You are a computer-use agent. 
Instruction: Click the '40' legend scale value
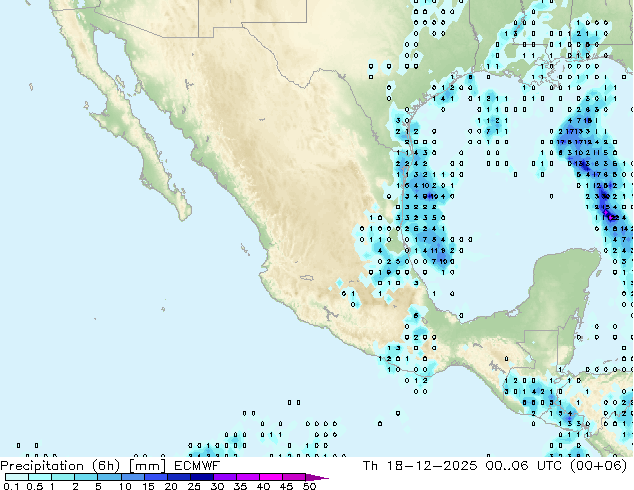point(263,486)
